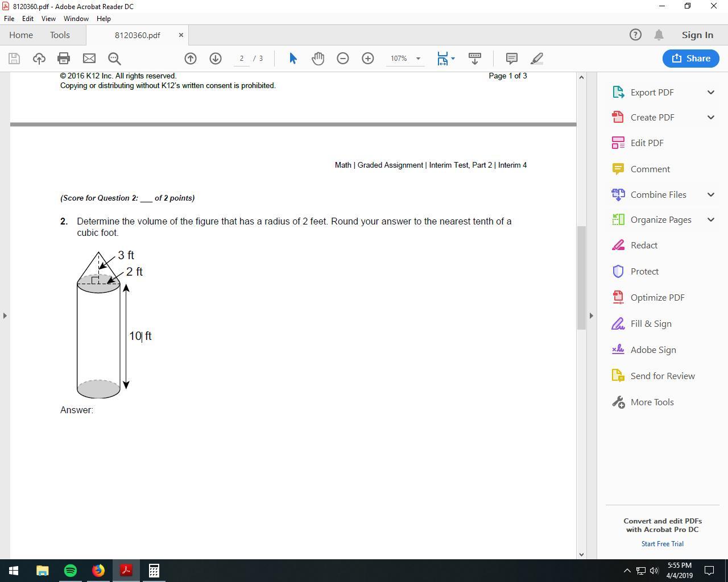Go to previous page arrow
728x582 pixels.
click(191, 59)
